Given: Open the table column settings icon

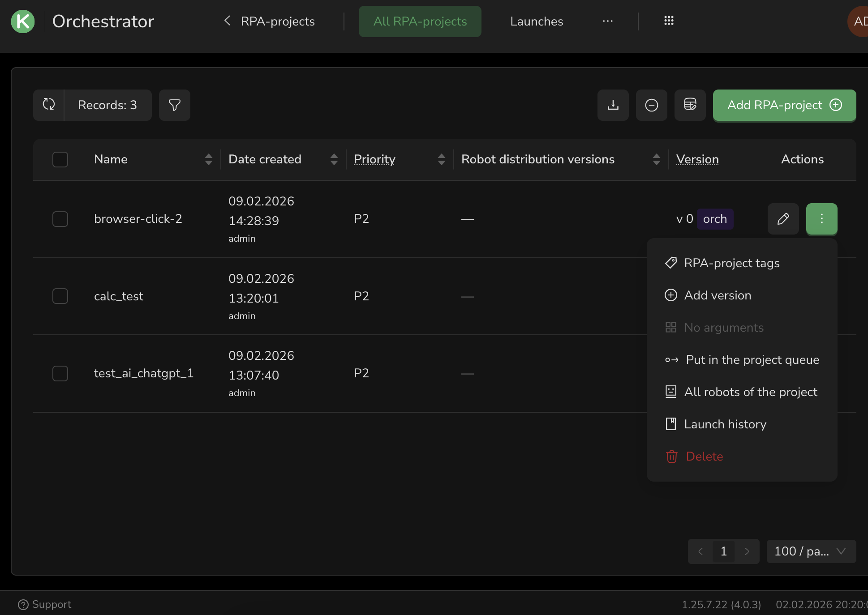Looking at the screenshot, I should (690, 105).
